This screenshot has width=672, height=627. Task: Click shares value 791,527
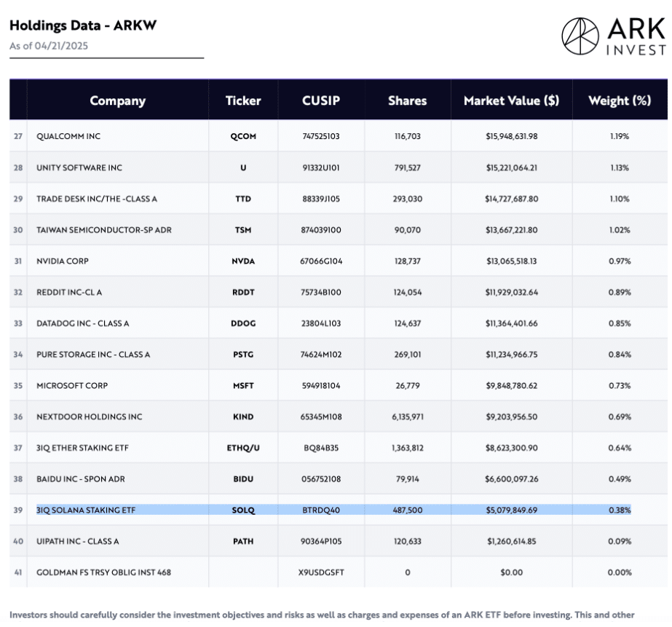pos(407,167)
